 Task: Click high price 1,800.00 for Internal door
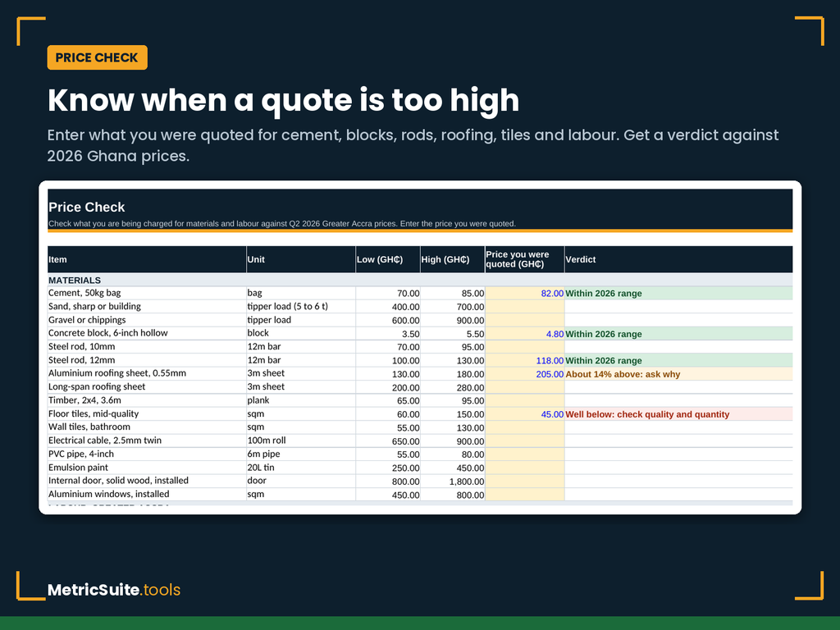point(453,481)
